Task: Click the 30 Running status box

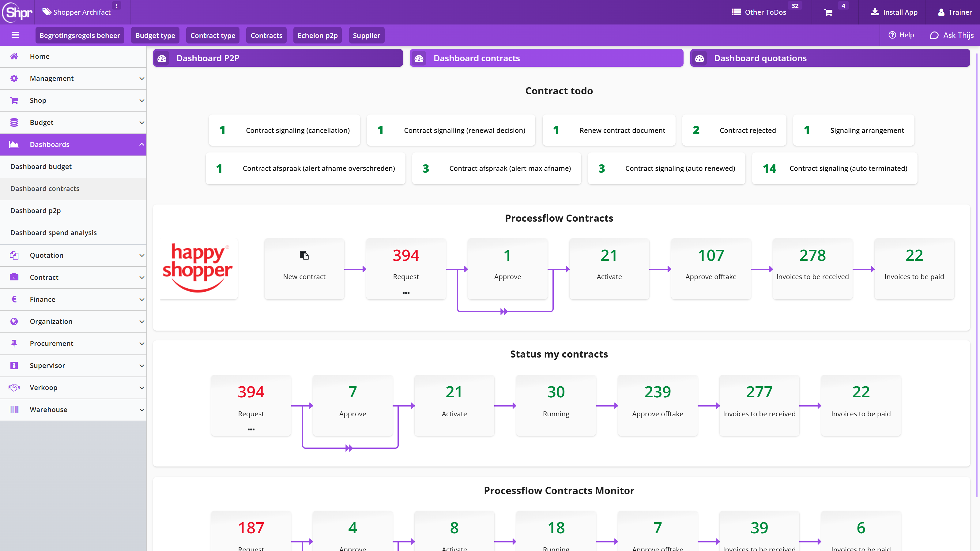Action: tap(556, 405)
